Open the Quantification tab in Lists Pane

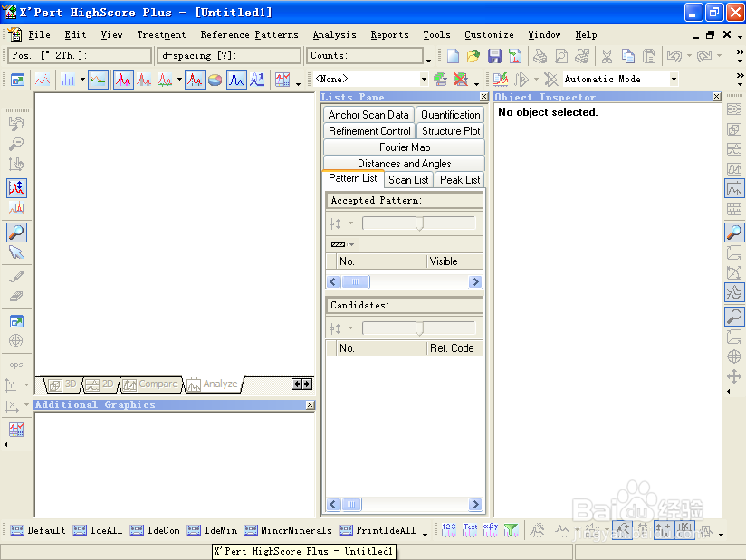coord(450,115)
